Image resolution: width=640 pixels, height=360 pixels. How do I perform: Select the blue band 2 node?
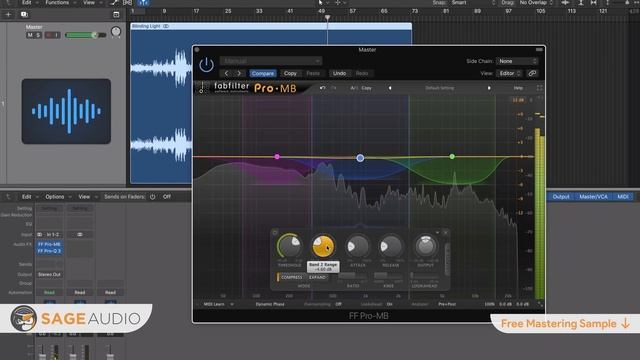(x=360, y=158)
